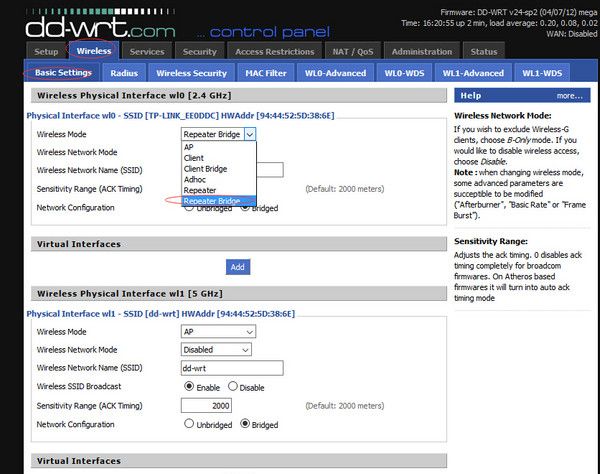Open Access Restrictions tab
Screen dimensions: 600x474
coord(275,52)
